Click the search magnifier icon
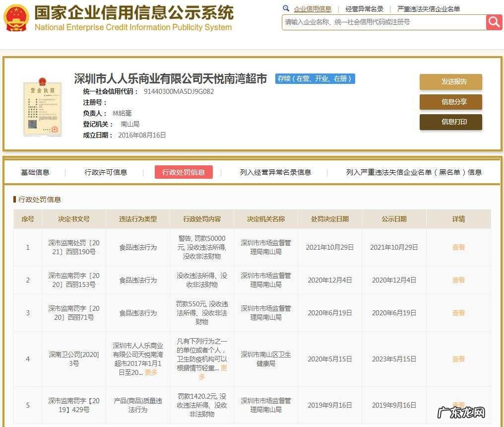 pyautogui.click(x=494, y=22)
